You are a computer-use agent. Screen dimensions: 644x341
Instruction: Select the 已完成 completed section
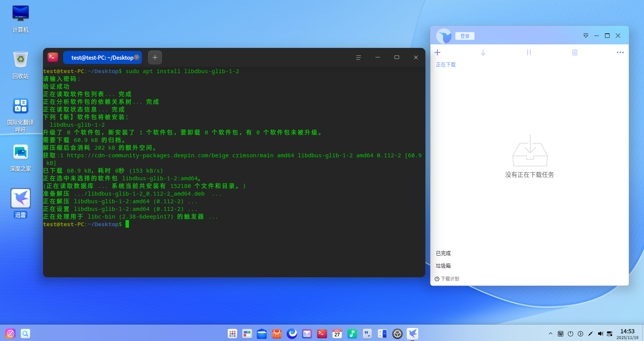[x=443, y=253]
